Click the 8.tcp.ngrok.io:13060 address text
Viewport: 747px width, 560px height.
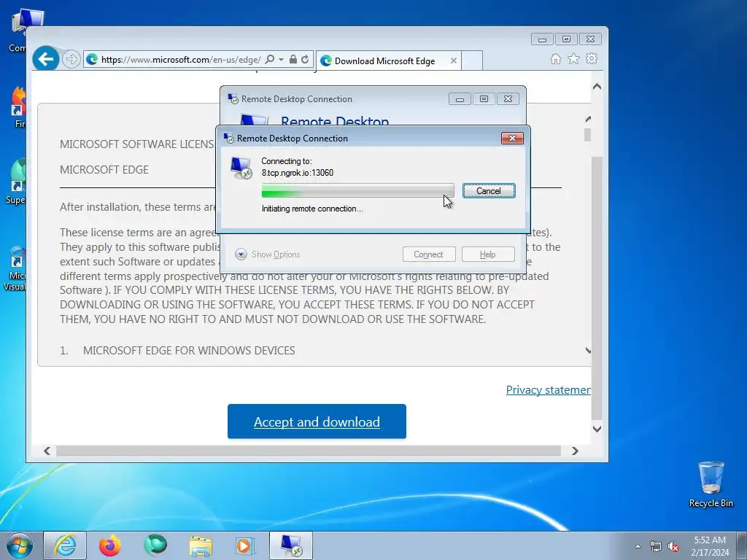tap(298, 172)
